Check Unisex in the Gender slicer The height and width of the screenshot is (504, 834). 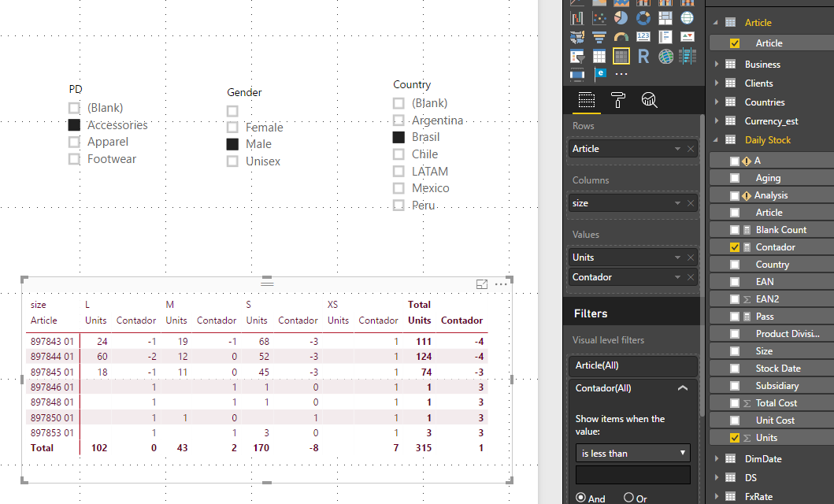point(232,161)
